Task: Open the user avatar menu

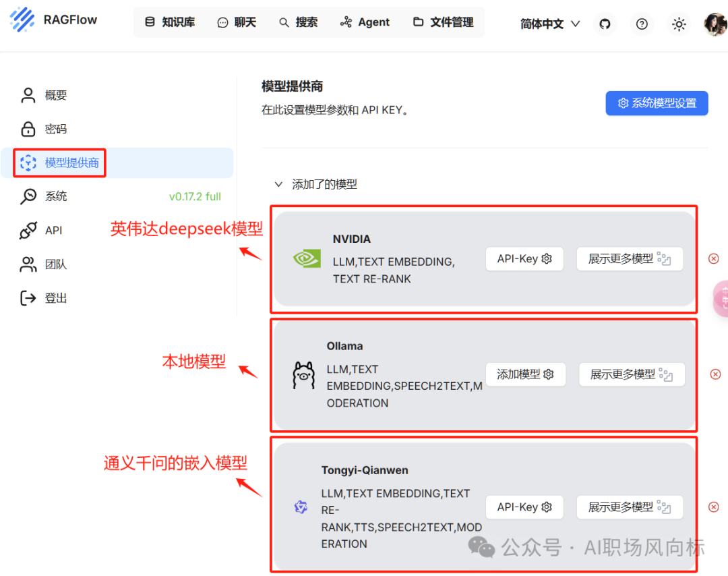Action: click(x=715, y=24)
